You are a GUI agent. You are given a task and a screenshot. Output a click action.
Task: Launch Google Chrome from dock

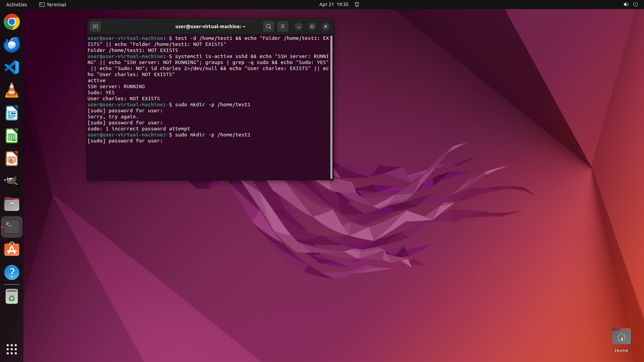(12, 22)
